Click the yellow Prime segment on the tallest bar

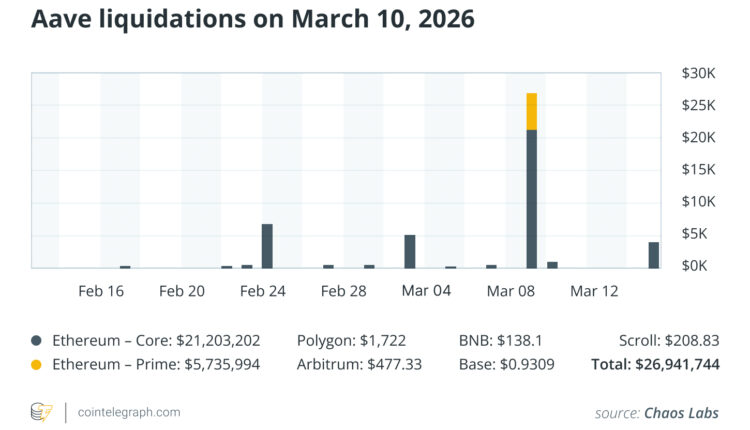(532, 111)
